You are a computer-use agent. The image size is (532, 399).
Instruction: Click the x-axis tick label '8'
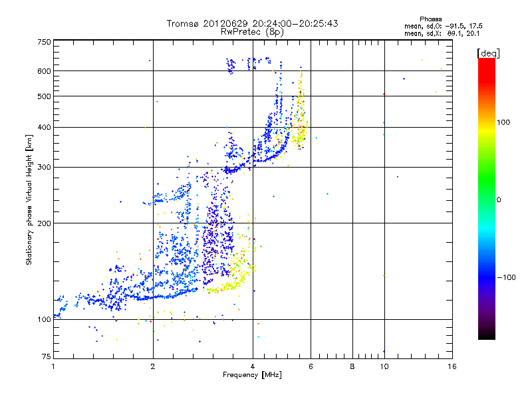coord(352,366)
